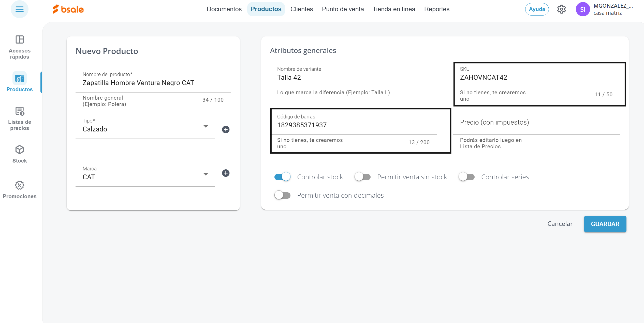Expand the Marca CAT dropdown

click(x=206, y=174)
